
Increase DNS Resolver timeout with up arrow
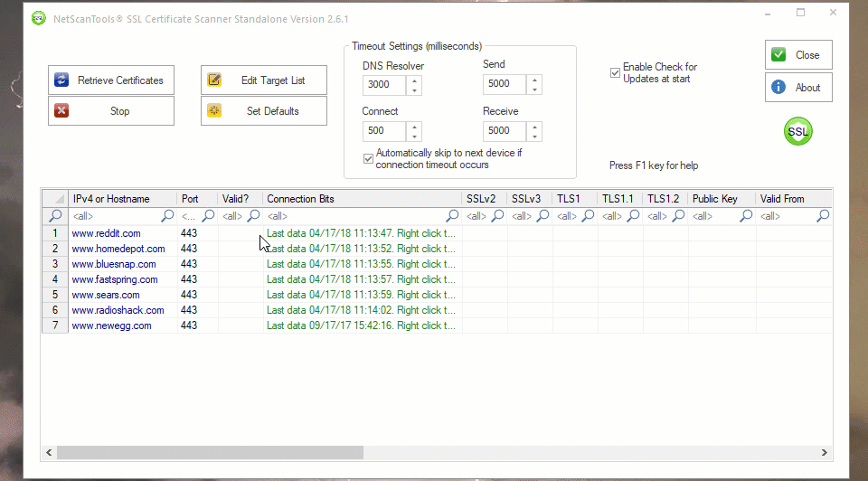pyautogui.click(x=414, y=80)
